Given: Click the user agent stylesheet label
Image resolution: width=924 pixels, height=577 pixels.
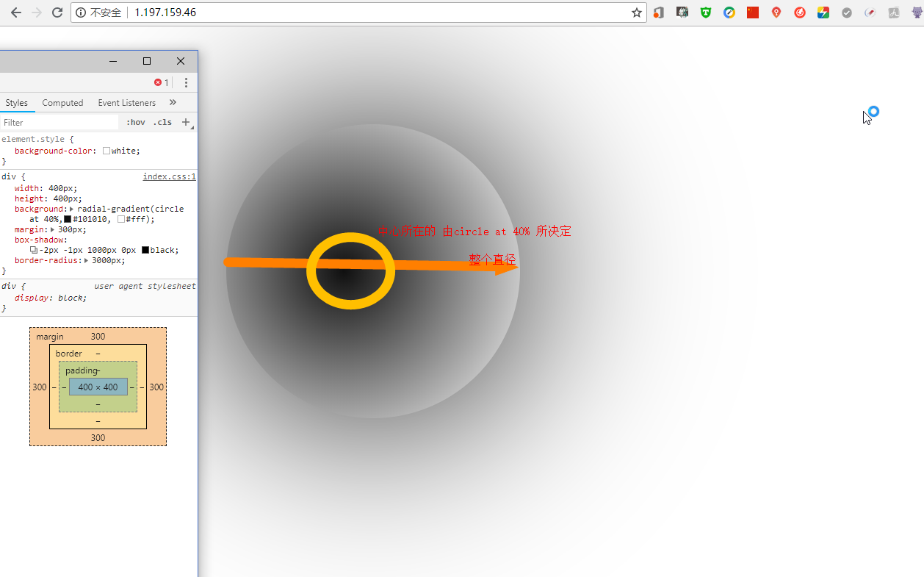Looking at the screenshot, I should [x=145, y=286].
